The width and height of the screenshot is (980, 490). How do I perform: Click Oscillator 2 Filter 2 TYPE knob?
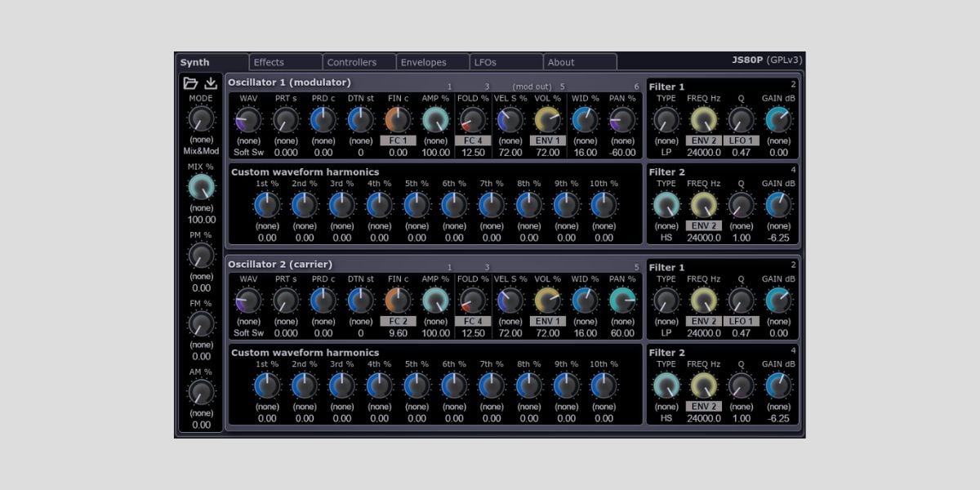point(666,385)
